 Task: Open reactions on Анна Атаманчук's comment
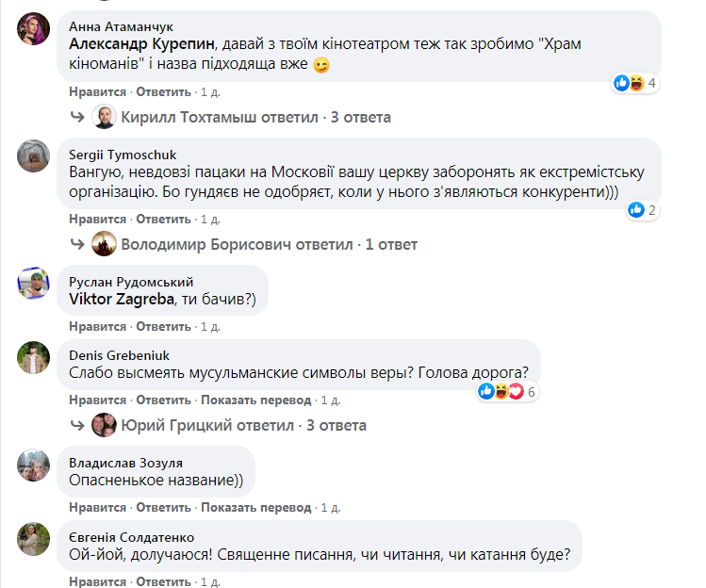[x=634, y=83]
